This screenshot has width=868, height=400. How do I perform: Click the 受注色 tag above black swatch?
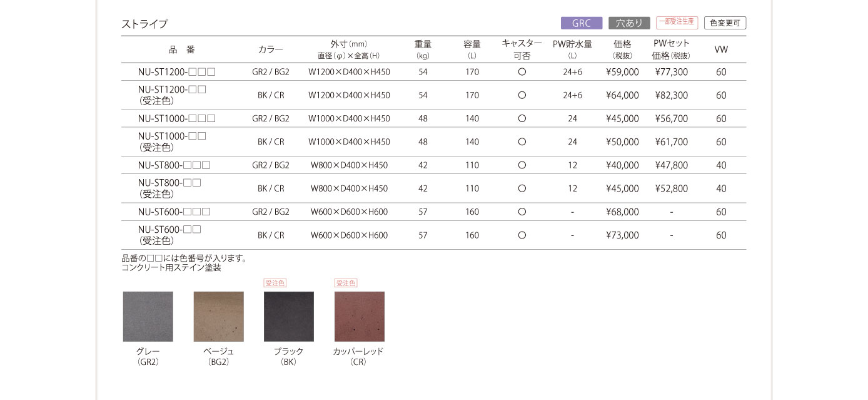(x=275, y=283)
